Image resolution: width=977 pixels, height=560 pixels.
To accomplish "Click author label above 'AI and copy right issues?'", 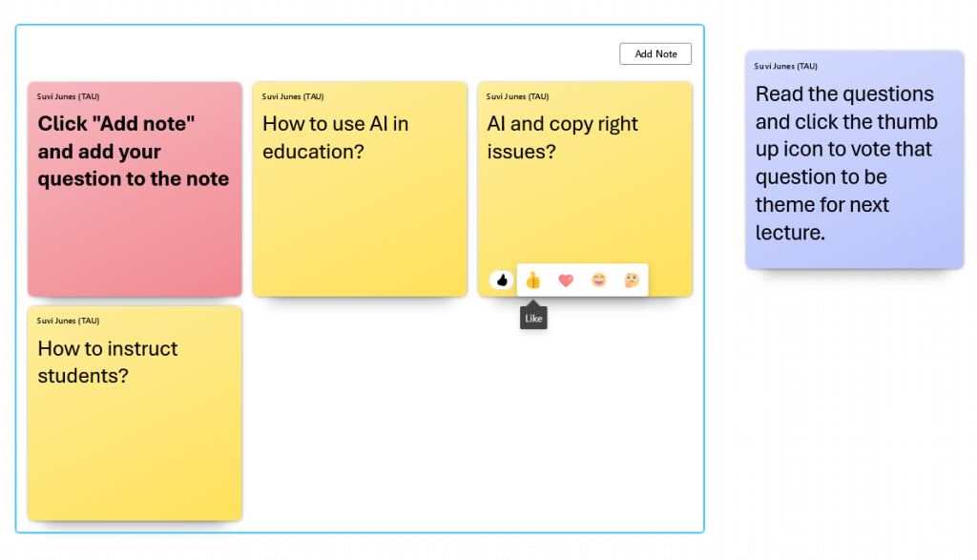I will coord(517,96).
